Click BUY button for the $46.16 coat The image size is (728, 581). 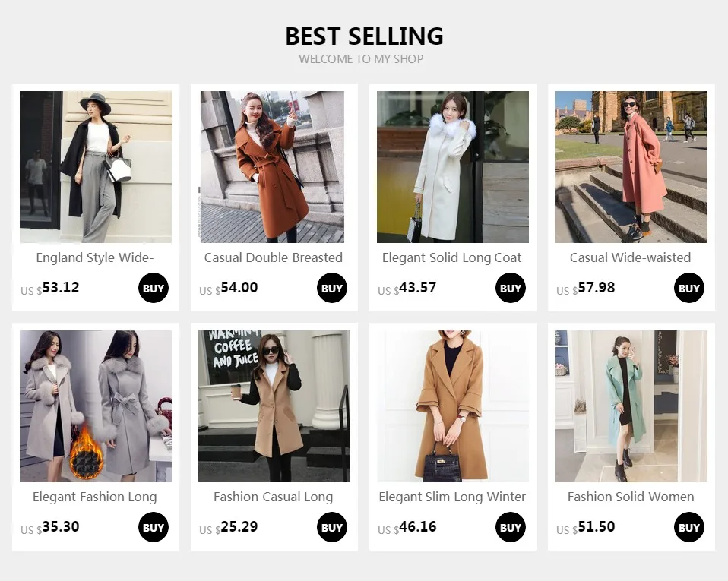tap(510, 527)
